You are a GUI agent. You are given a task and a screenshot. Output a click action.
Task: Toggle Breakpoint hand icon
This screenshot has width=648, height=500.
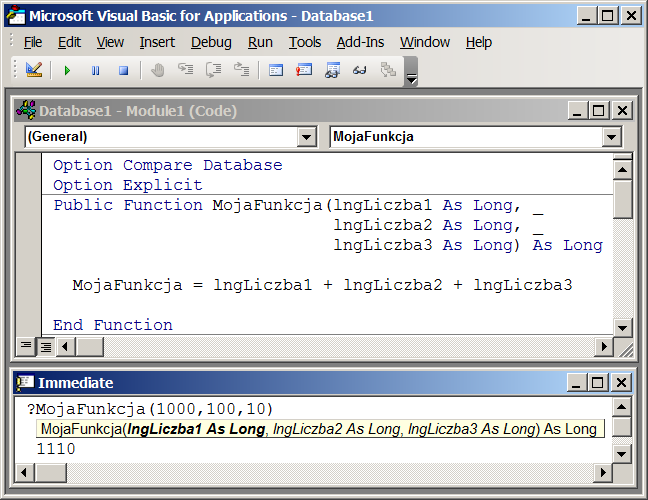click(x=157, y=70)
